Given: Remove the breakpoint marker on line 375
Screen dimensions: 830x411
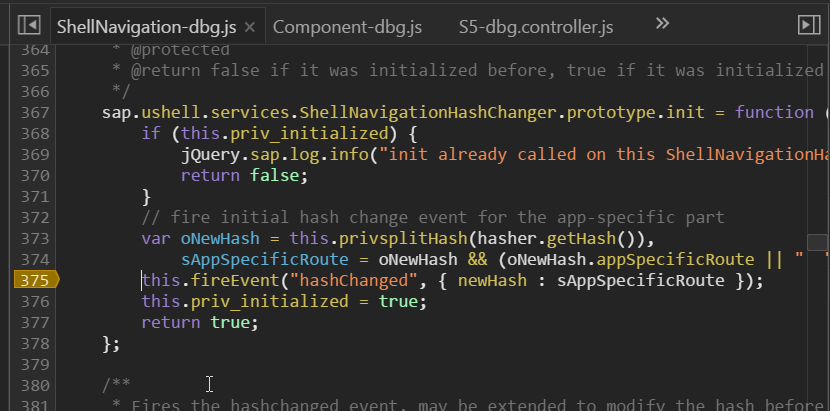Looking at the screenshot, I should [33, 280].
